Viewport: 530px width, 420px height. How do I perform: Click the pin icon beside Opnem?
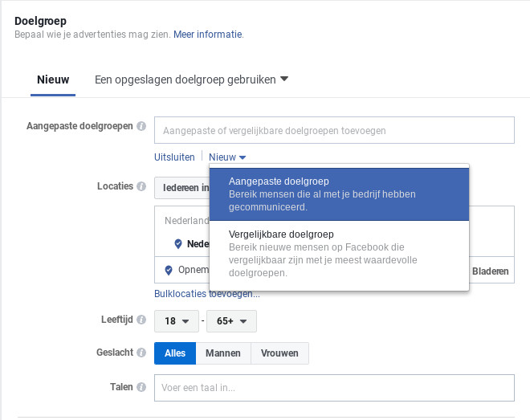[169, 270]
